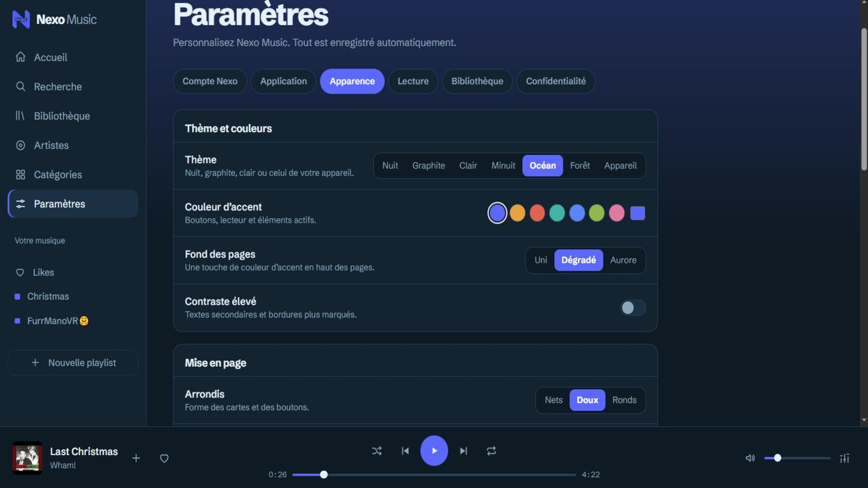Open the Confidentialité tab
This screenshot has width=868, height=488.
pyautogui.click(x=556, y=81)
